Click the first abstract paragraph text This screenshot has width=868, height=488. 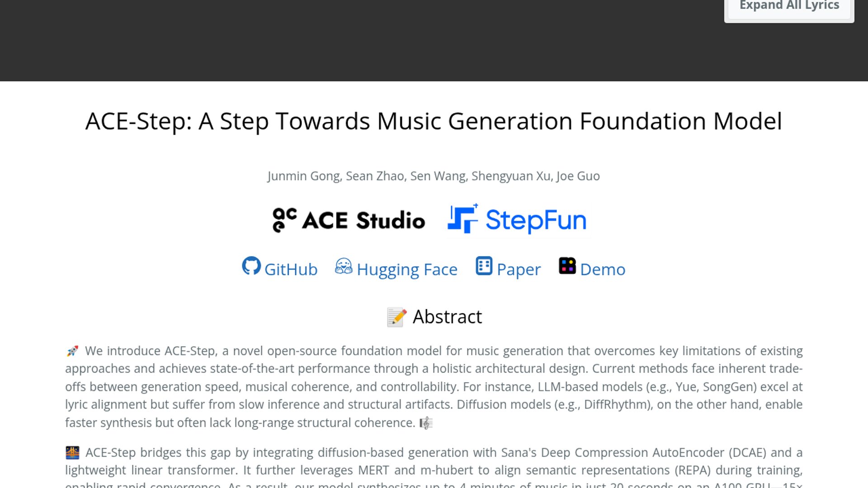click(434, 387)
